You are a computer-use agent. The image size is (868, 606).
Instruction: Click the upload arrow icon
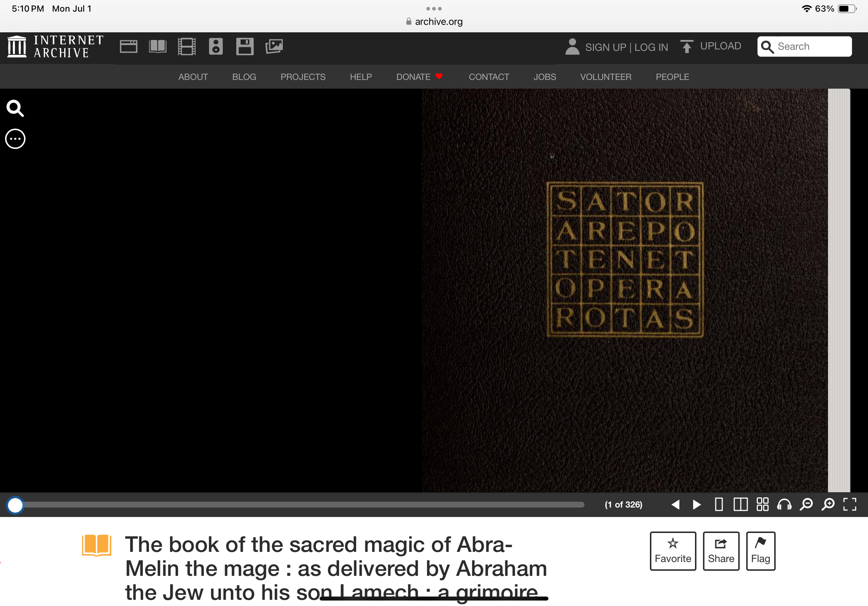pos(687,47)
